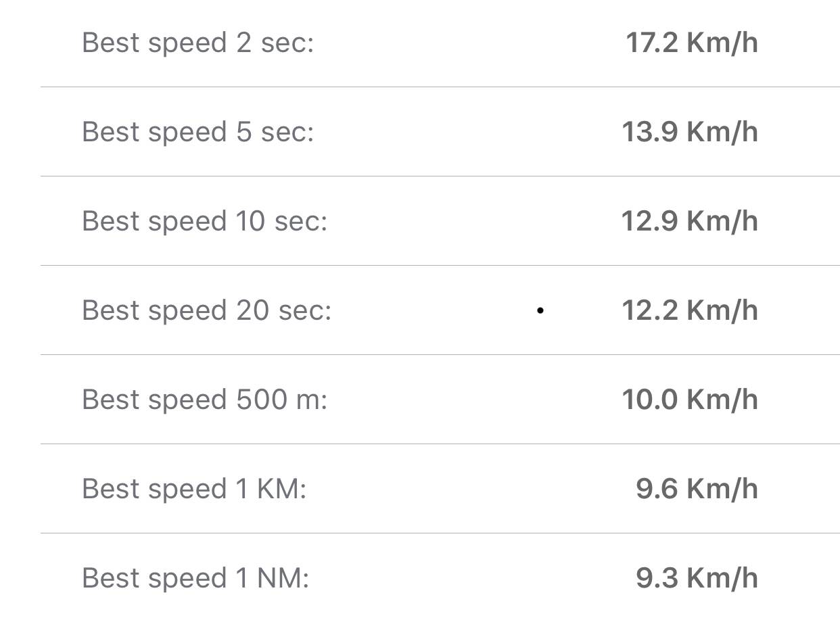Select the 9.3 Km/h value
The width and height of the screenshot is (840, 622).
tap(697, 579)
